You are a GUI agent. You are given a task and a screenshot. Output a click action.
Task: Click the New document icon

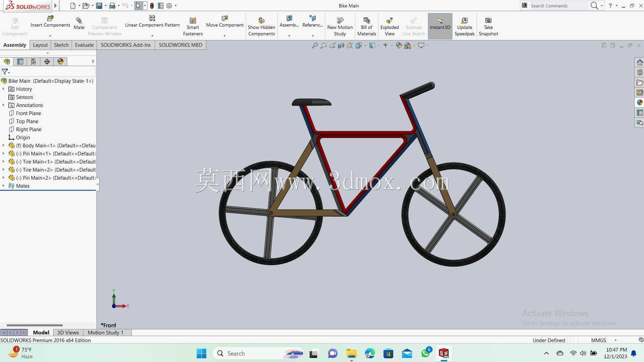[x=73, y=6]
